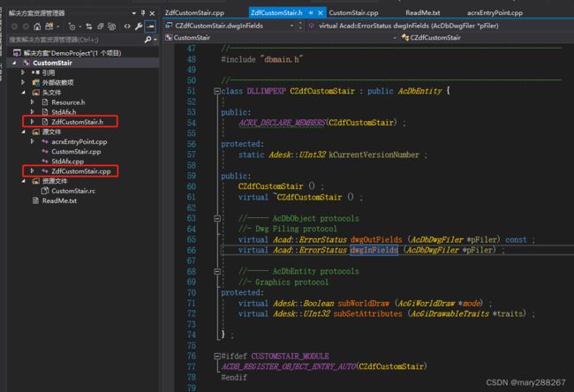Select CustomStair.rc resource file
This screenshot has height=392, width=574.
[73, 191]
